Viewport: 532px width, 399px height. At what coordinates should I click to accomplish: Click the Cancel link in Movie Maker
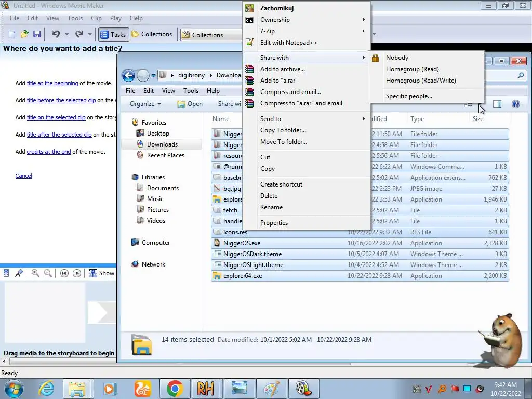click(24, 176)
